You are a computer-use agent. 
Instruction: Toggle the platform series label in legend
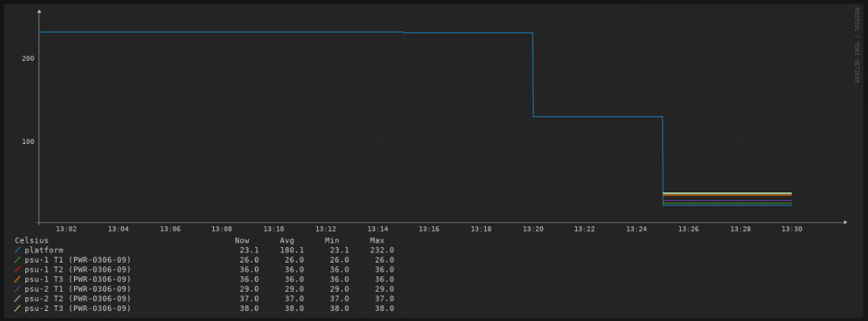[x=44, y=250]
